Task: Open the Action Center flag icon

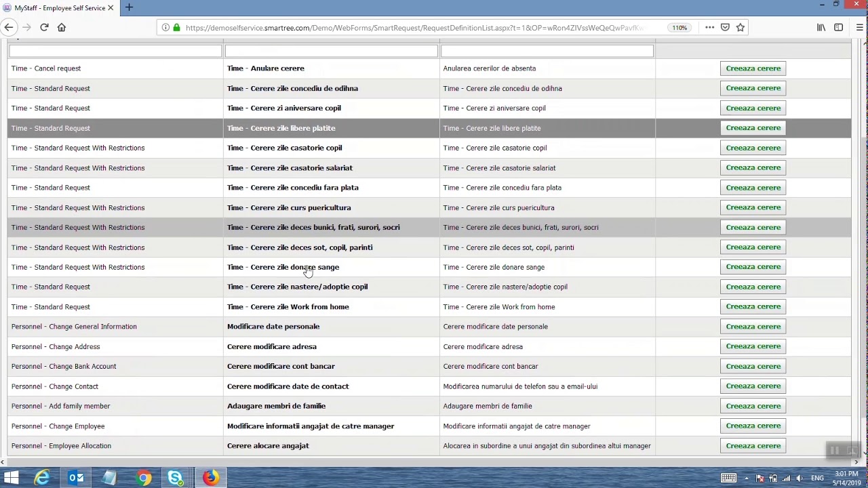Action: pos(760,478)
